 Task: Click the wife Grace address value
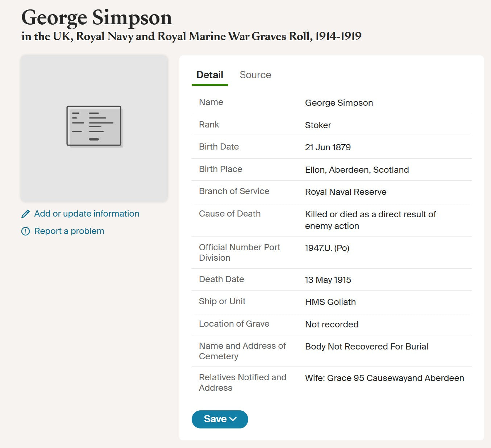[384, 378]
